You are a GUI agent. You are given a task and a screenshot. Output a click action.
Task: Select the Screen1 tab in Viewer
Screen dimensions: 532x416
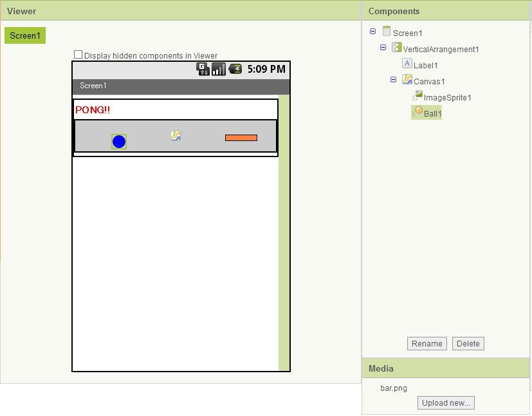pos(25,35)
